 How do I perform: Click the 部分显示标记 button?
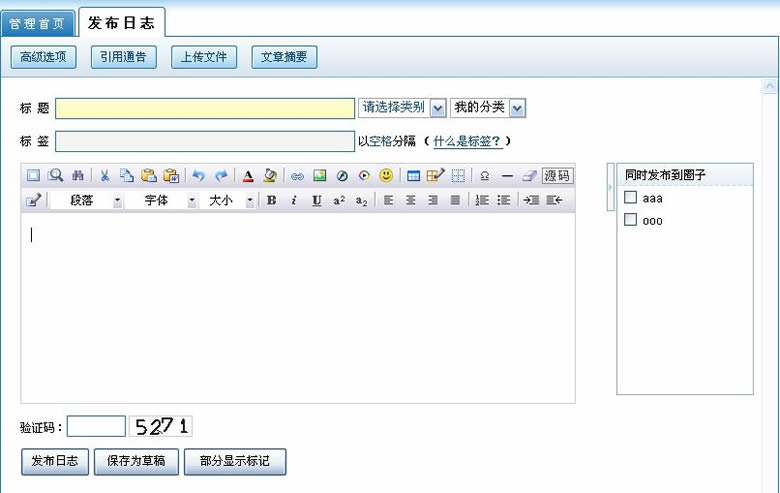coord(235,461)
